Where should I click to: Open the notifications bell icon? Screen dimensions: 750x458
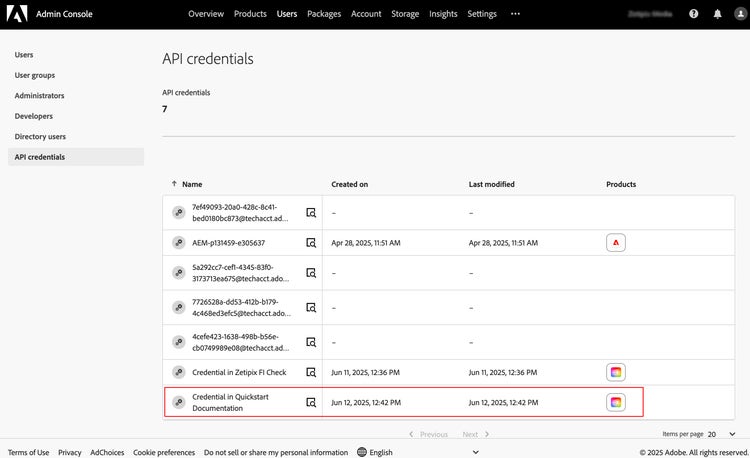coord(716,14)
